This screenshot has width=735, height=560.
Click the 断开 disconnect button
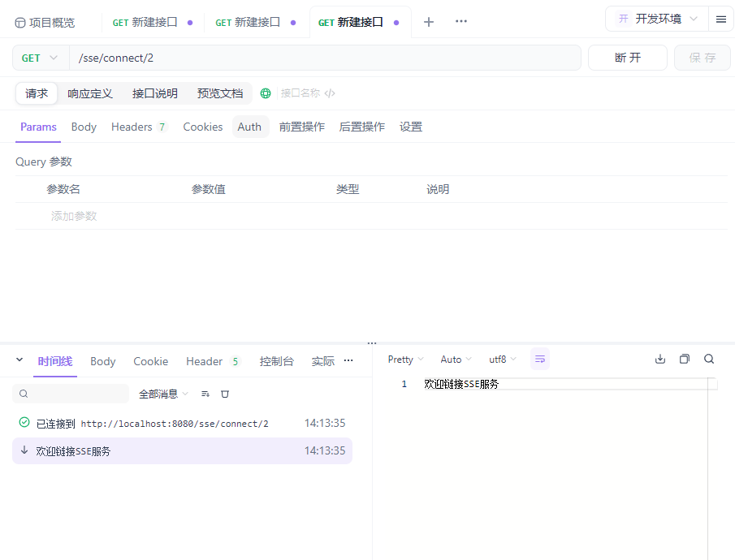pyautogui.click(x=628, y=58)
